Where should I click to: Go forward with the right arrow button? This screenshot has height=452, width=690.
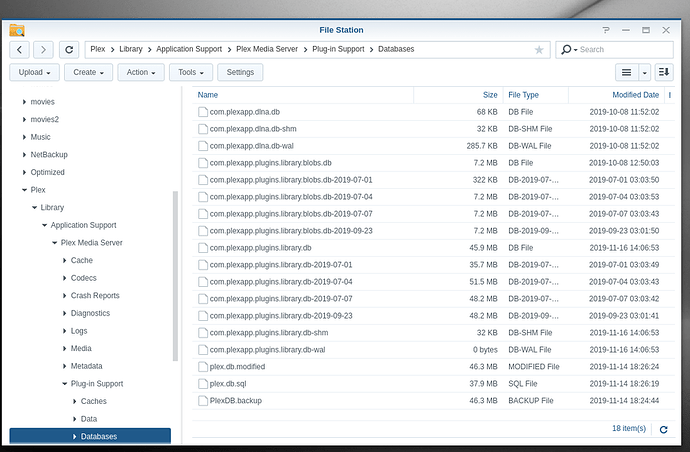(x=43, y=50)
